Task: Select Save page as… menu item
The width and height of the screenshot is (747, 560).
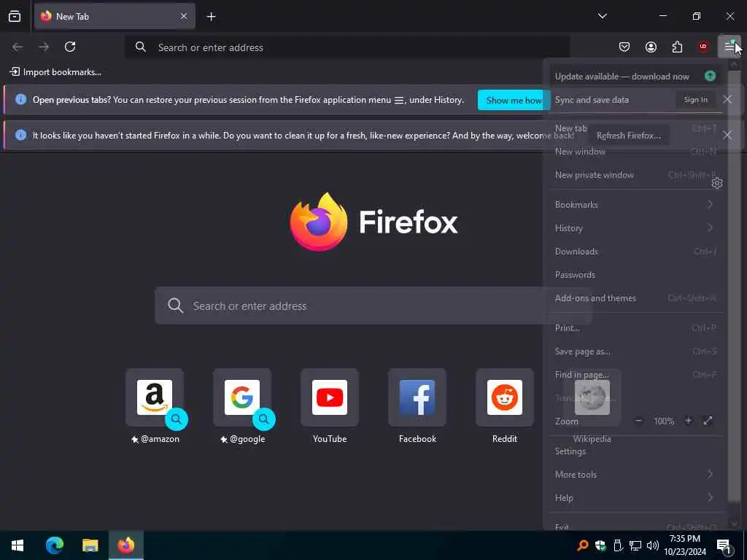Action: [635, 351]
